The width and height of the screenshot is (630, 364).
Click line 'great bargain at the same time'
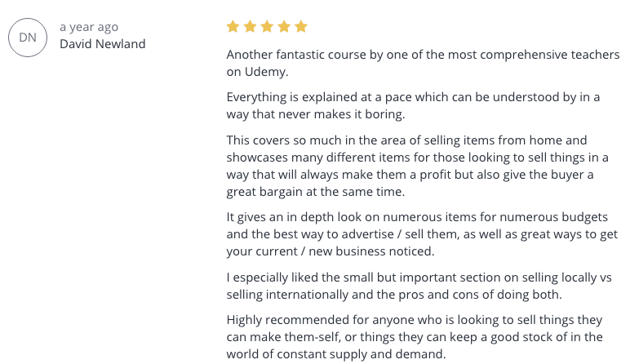click(315, 192)
